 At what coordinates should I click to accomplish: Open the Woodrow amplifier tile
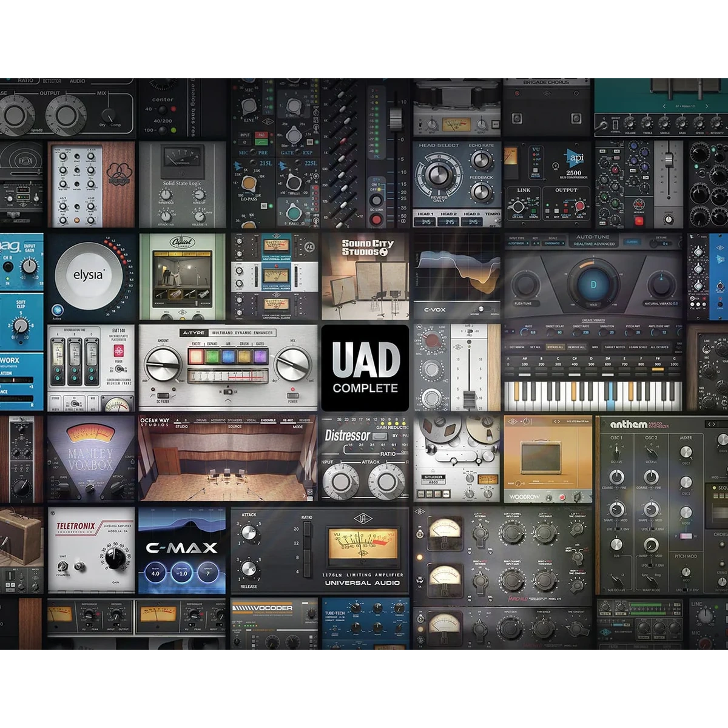coord(548,459)
